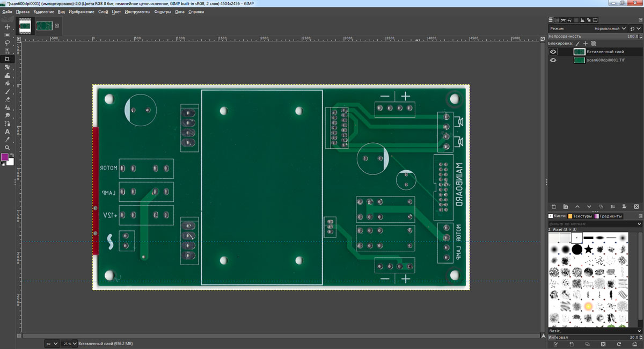Select the Eraser tool
This screenshot has height=349, width=644.
[8, 99]
